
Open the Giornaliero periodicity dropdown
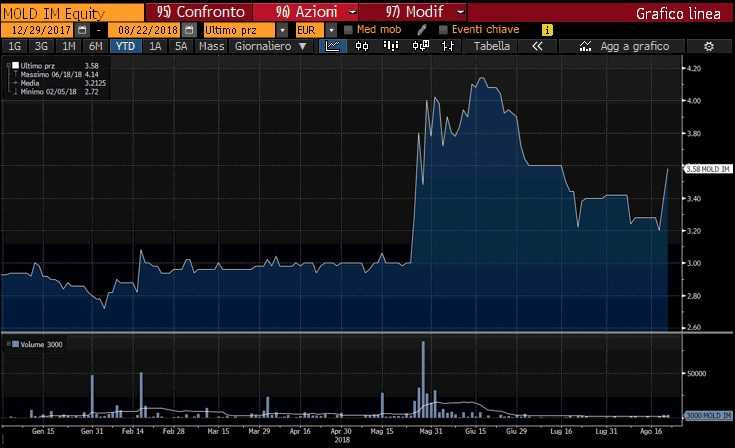270,46
